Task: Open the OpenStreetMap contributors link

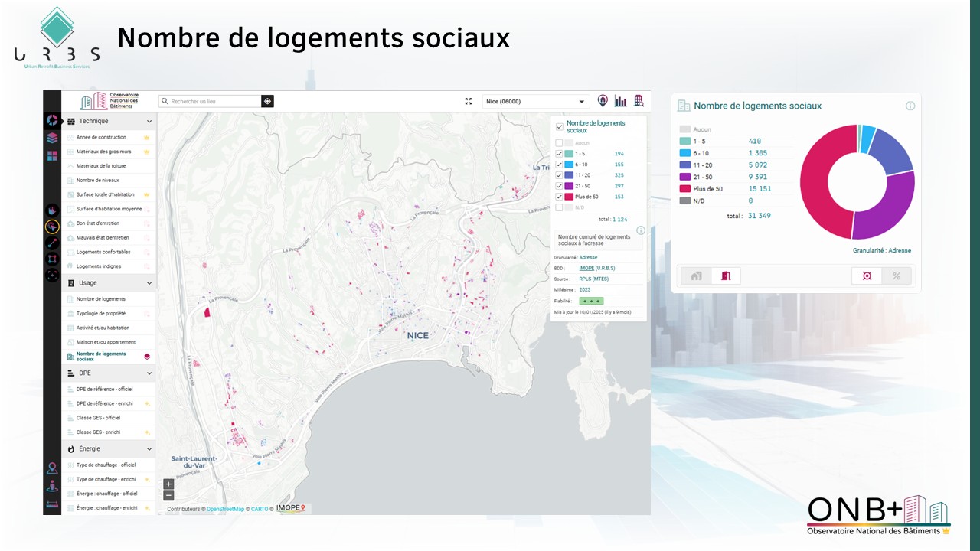Action: (225, 509)
